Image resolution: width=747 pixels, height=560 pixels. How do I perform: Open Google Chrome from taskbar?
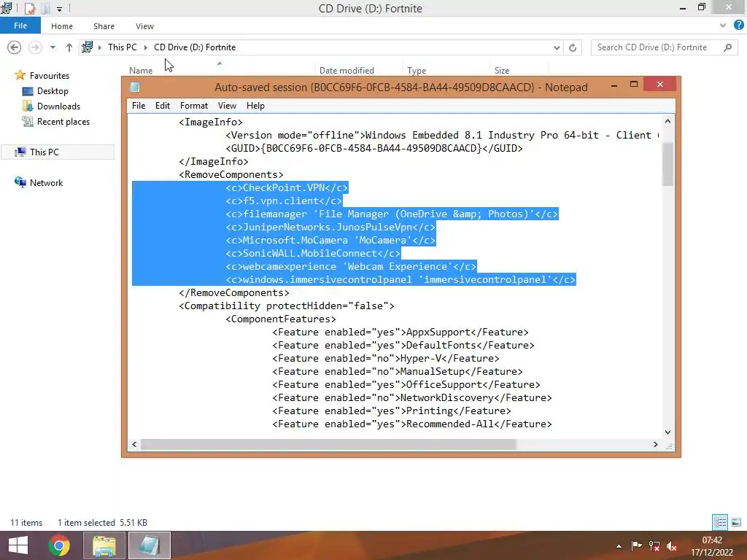point(59,545)
